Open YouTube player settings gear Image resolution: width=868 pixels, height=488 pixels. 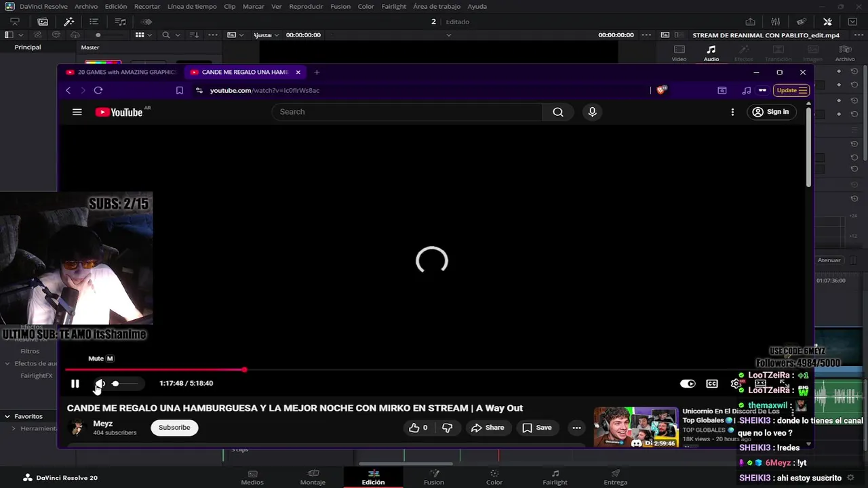click(x=736, y=384)
